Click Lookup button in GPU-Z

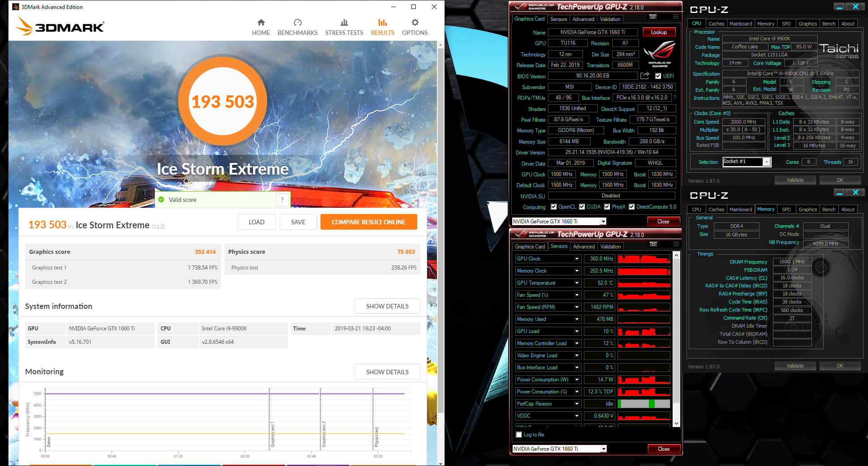(659, 32)
